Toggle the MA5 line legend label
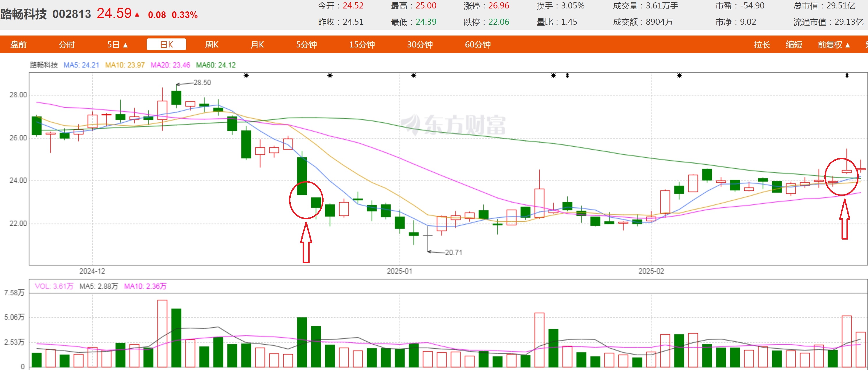This screenshot has width=868, height=370. tap(81, 65)
